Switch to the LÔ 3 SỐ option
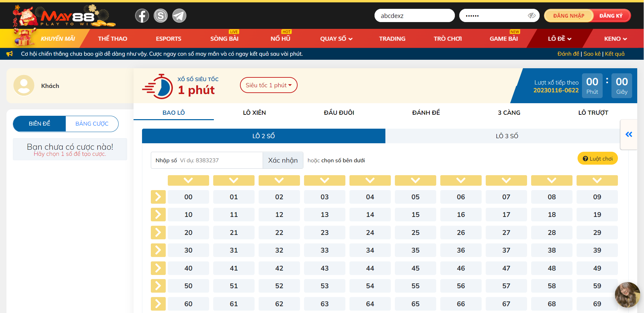This screenshot has width=644, height=313. (x=507, y=136)
